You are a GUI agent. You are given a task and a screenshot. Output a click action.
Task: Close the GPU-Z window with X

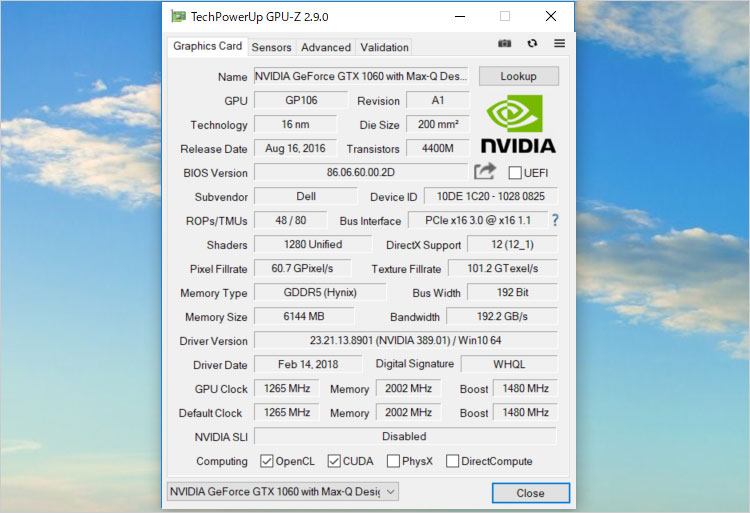pos(551,17)
